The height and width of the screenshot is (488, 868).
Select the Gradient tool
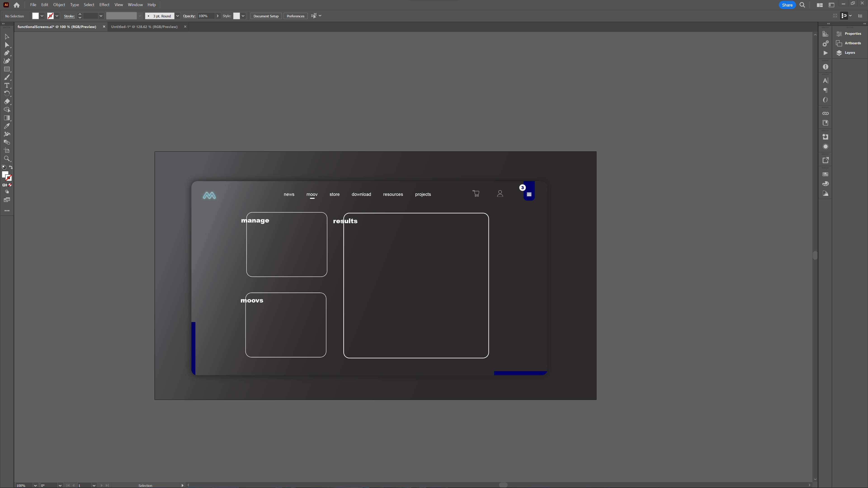(7, 118)
